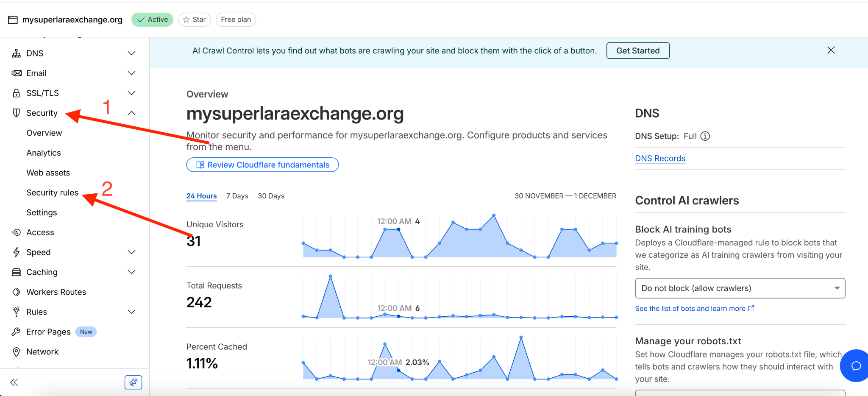This screenshot has height=396, width=868.
Task: Collapse the sidebar with double-chevron icon
Action: coord(14,382)
